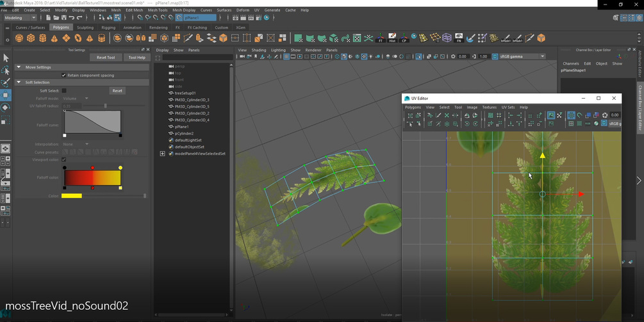Click the Rotate tool in the toolbox
This screenshot has width=644, height=322.
click(6, 108)
